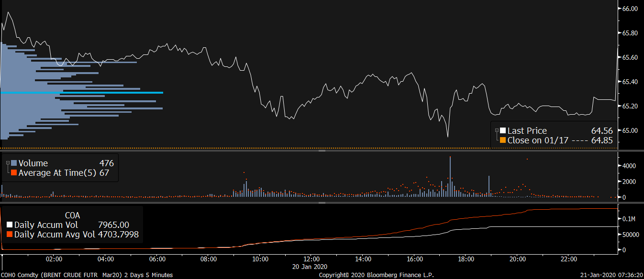
Task: Click the 50000 accumulated volume axis label
Action: [x=630, y=235]
